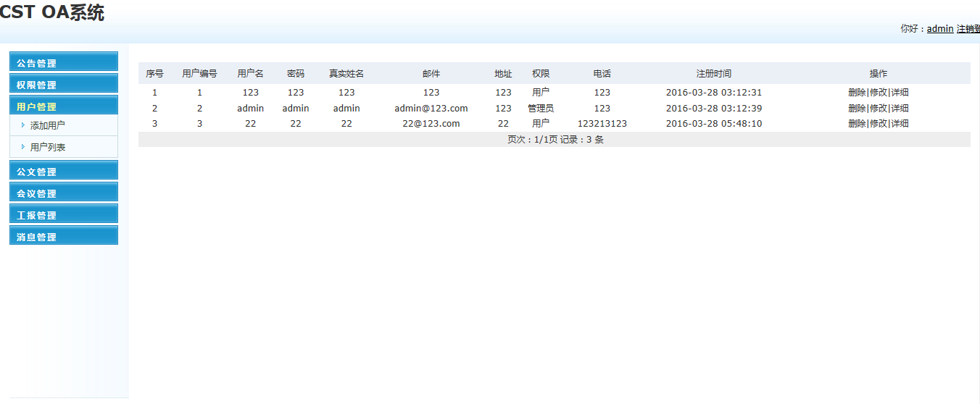This screenshot has width=980, height=404.
Task: Click the 用户编号 column header
Action: (199, 74)
